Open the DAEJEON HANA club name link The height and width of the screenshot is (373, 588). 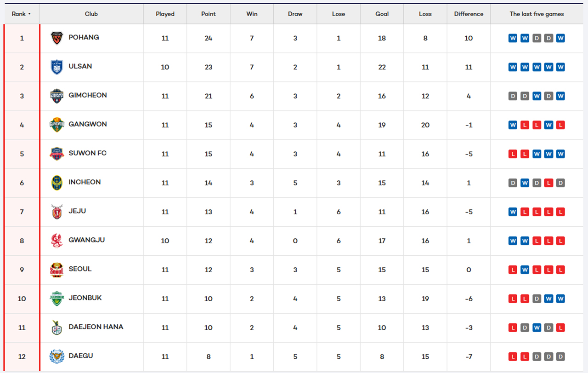[96, 327]
